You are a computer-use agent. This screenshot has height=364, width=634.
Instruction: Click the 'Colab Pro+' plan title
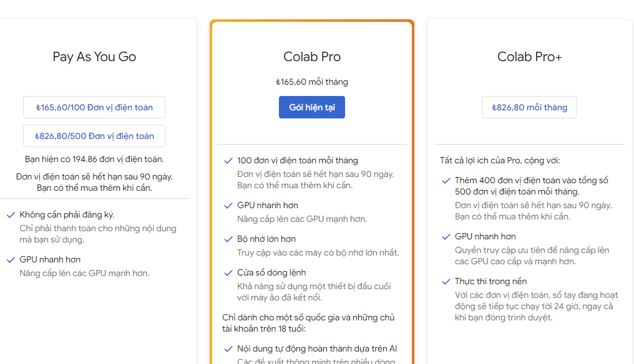click(529, 57)
